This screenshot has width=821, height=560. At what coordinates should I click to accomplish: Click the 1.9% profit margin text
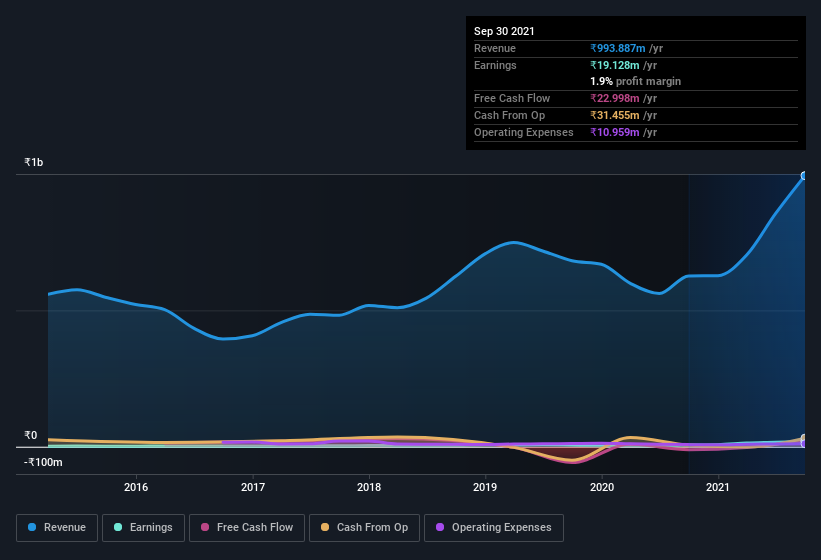click(636, 81)
